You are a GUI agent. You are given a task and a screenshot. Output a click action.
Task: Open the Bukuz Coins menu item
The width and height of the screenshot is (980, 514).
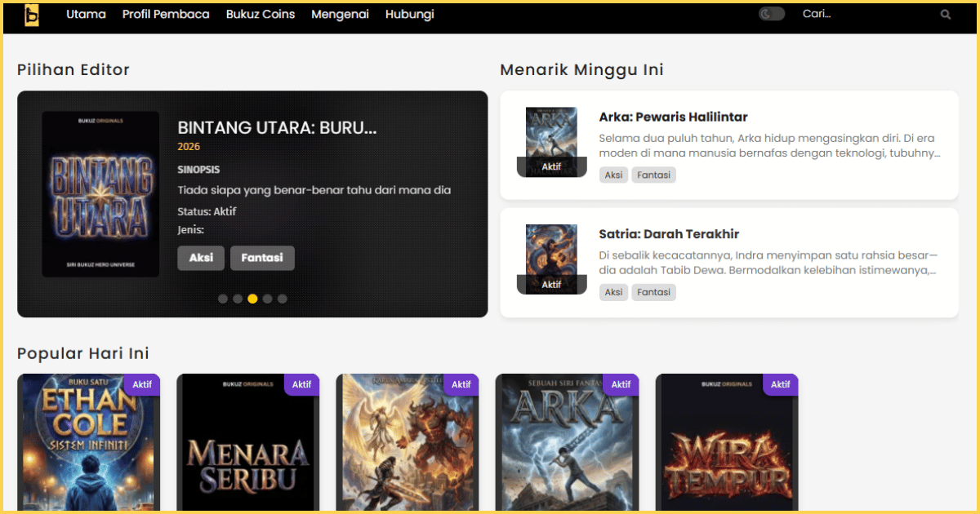pyautogui.click(x=261, y=14)
